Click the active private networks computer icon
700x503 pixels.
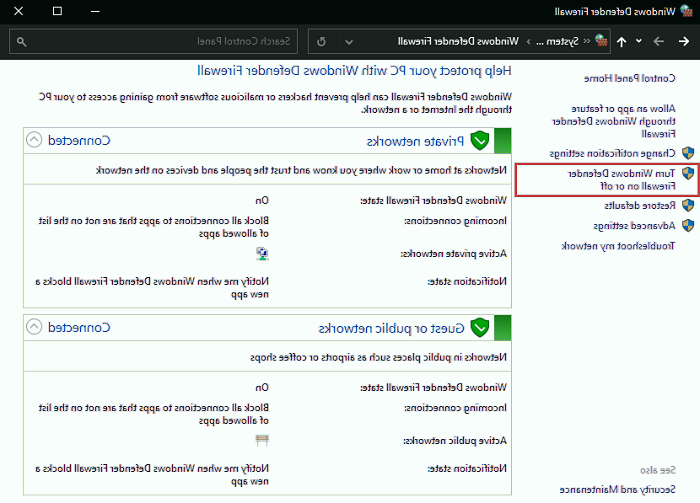click(262, 254)
